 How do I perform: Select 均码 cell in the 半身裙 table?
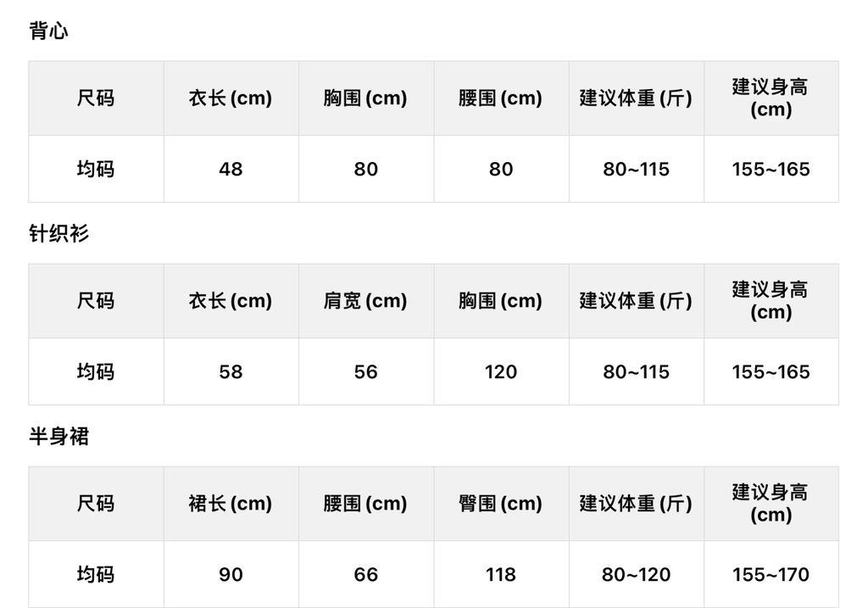pos(96,574)
